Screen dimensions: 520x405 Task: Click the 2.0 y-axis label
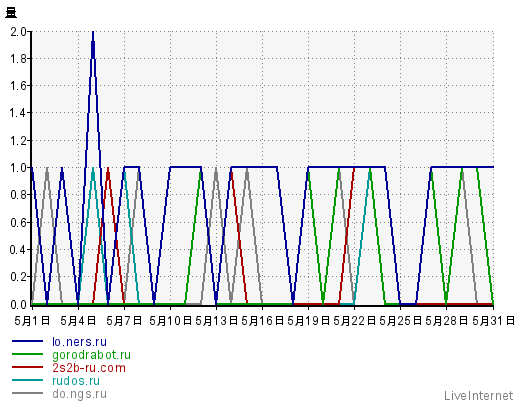tap(18, 32)
